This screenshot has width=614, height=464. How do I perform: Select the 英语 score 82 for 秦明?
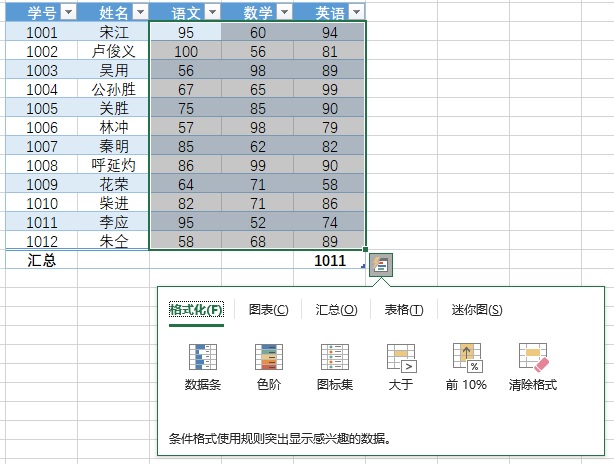329,146
